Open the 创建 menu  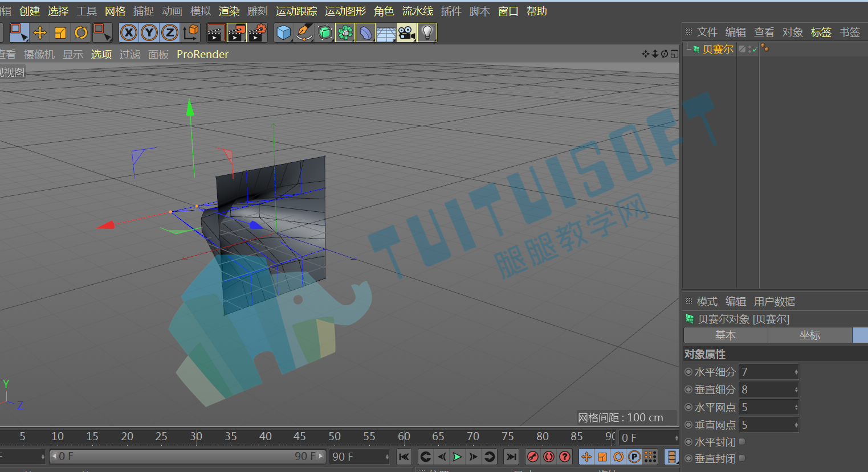[x=30, y=11]
